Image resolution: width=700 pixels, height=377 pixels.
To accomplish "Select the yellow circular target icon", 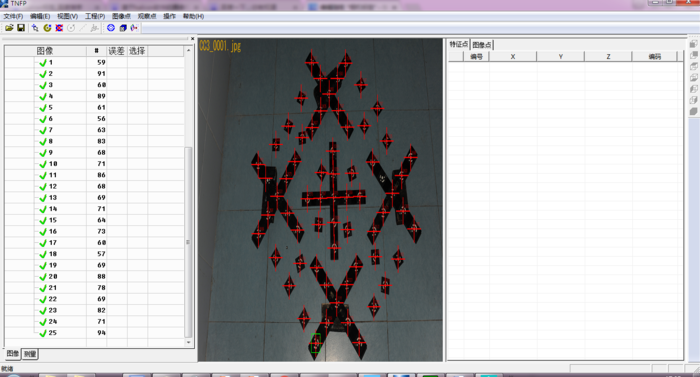I will (x=47, y=28).
